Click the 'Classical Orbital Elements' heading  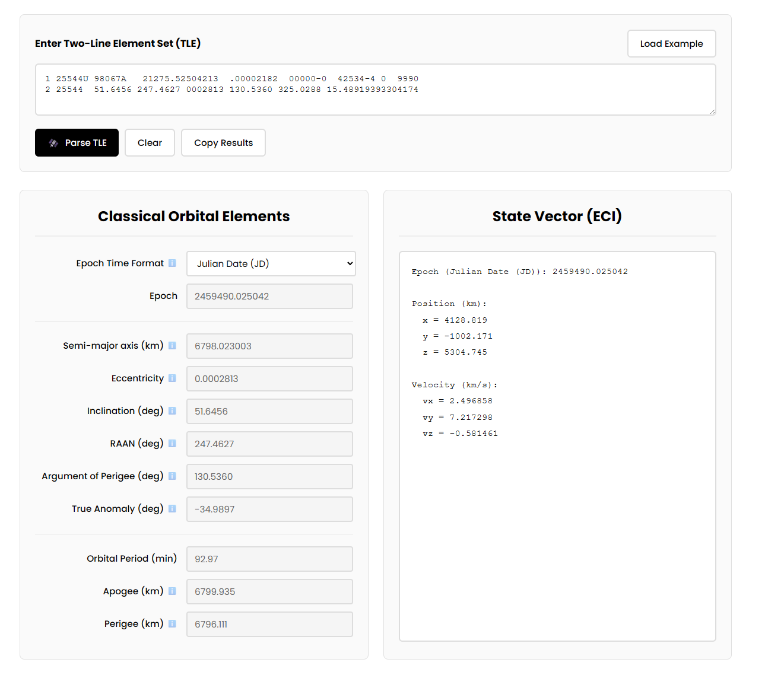[x=194, y=216]
